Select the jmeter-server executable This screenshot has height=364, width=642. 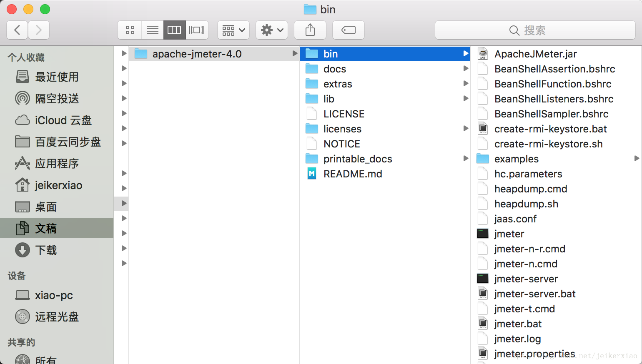click(557, 279)
